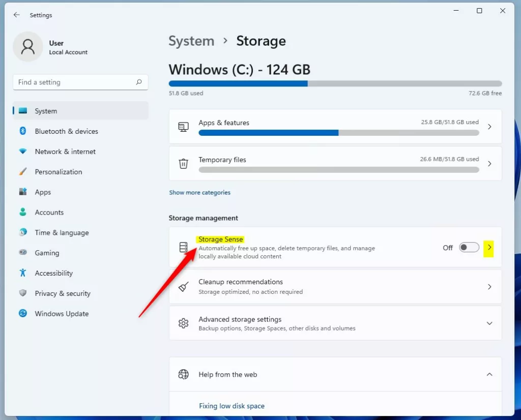Click the user avatar icon
521x420 pixels.
[28, 46]
